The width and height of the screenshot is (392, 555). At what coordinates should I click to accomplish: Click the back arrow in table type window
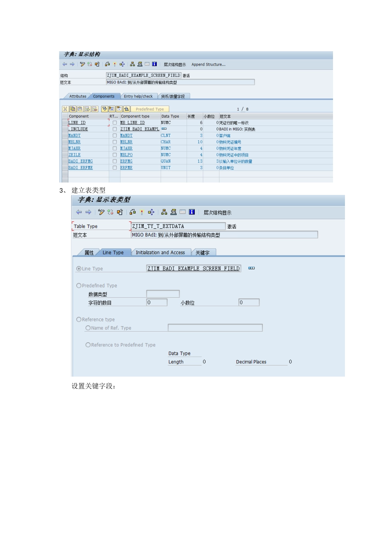coord(79,212)
